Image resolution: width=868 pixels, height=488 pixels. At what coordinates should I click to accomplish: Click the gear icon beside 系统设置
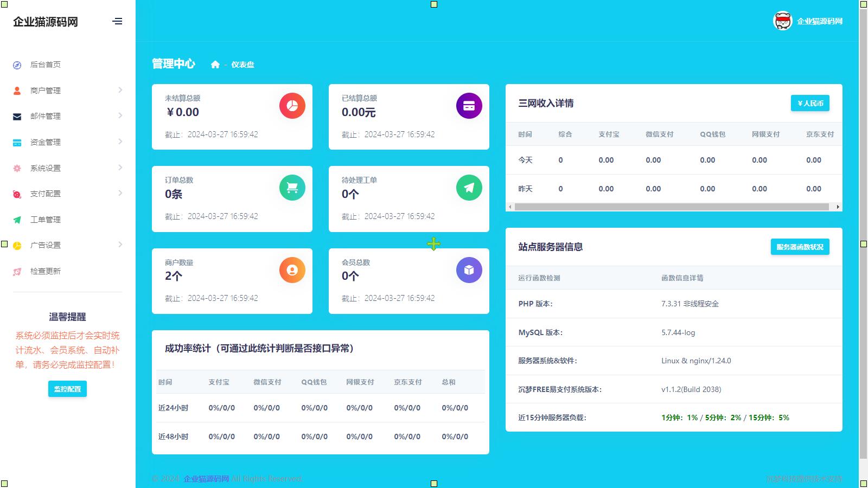(x=17, y=168)
